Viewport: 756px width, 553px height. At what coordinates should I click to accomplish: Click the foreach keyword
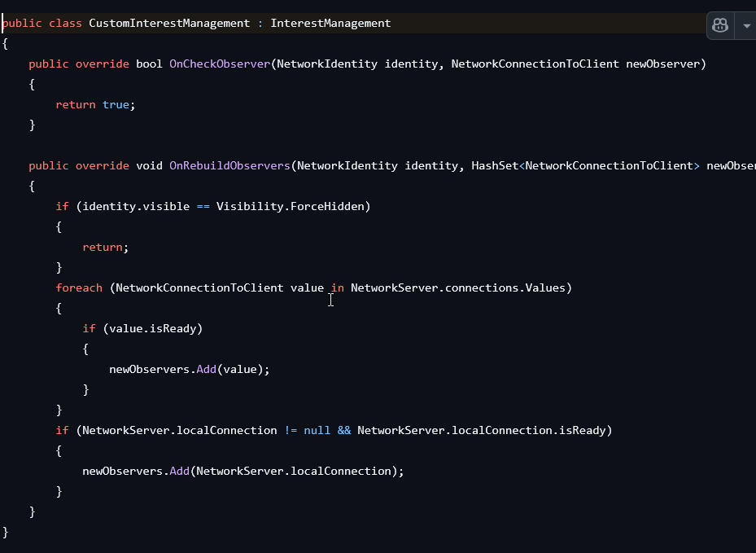click(x=79, y=287)
